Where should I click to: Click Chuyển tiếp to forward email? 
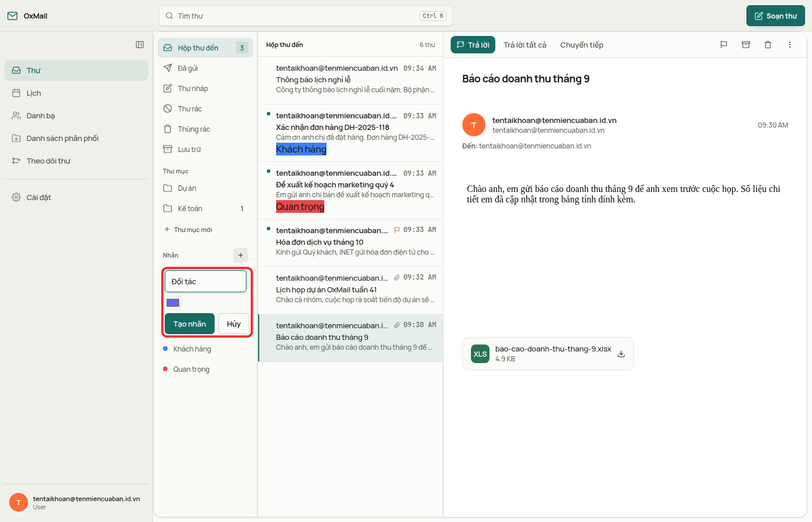pyautogui.click(x=582, y=45)
